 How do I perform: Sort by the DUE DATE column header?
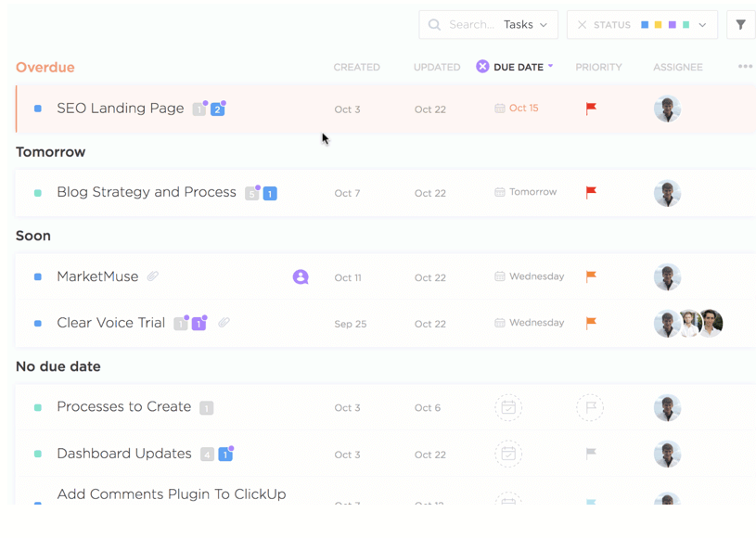point(519,67)
